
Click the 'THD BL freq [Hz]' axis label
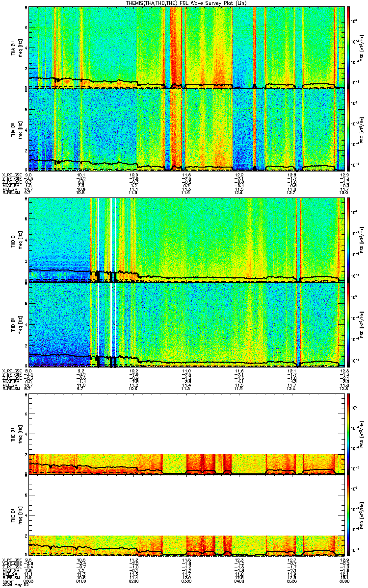(x=17, y=240)
